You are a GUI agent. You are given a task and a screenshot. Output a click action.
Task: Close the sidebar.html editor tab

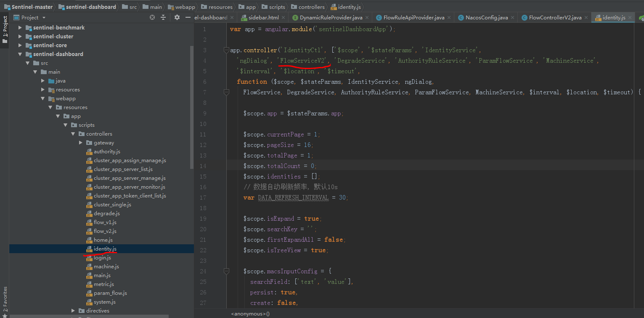(284, 17)
